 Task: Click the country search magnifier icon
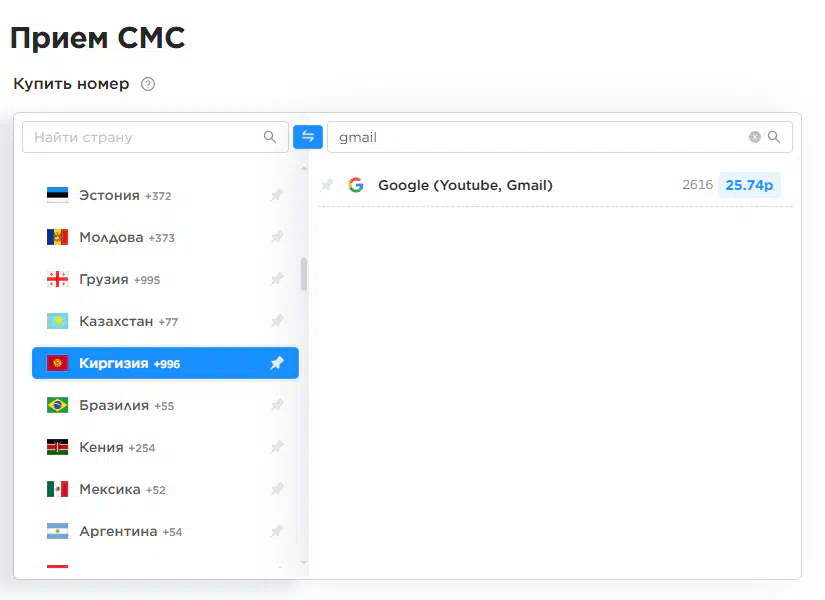click(x=269, y=137)
